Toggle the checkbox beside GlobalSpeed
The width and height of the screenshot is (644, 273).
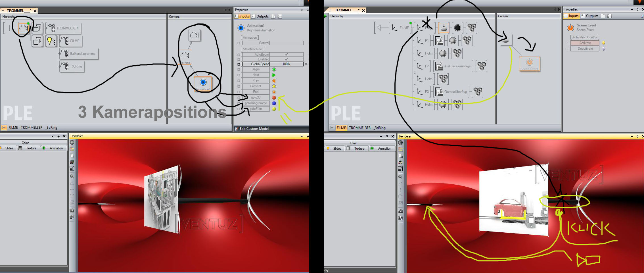click(239, 64)
